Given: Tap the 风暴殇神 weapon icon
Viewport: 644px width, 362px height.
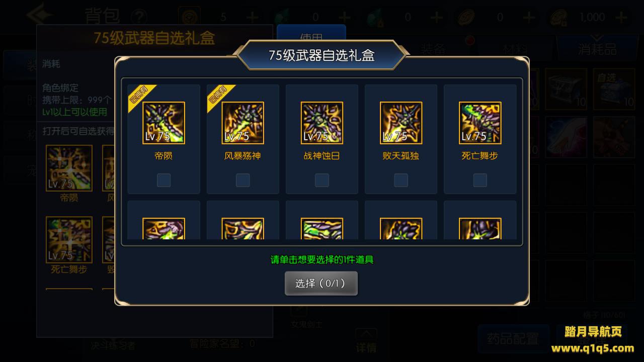Looking at the screenshot, I should (x=243, y=123).
